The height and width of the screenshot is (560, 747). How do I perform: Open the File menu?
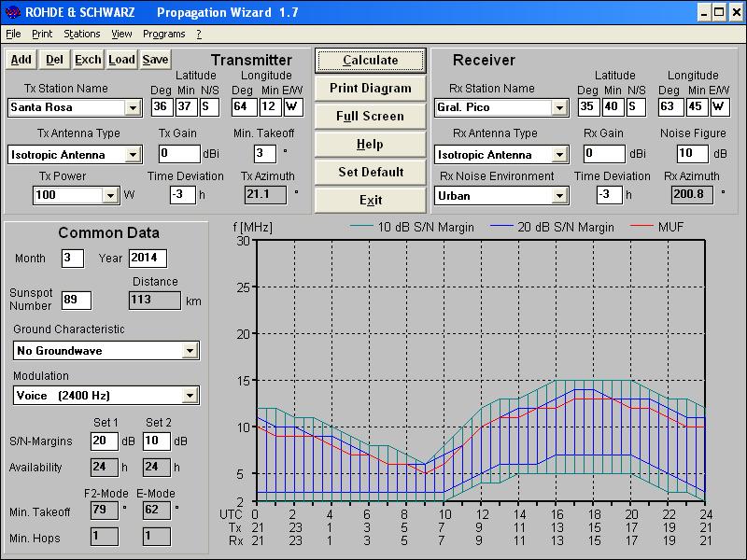(13, 34)
